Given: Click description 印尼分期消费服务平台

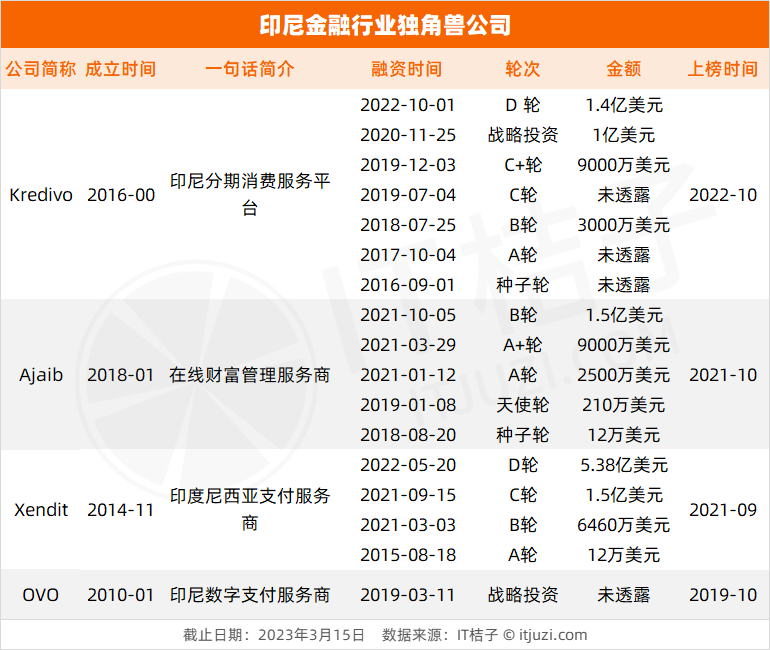Looking at the screenshot, I should coord(249,194).
